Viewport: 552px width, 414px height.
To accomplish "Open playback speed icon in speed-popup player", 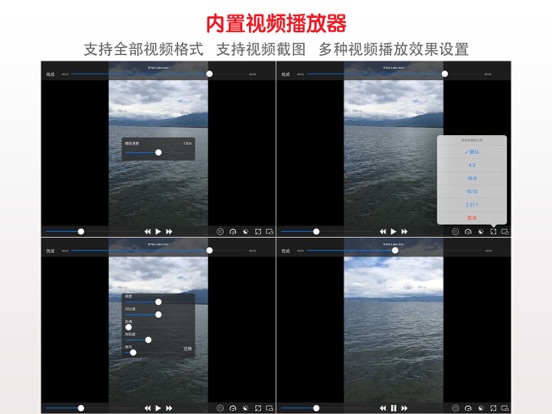I will 233,232.
